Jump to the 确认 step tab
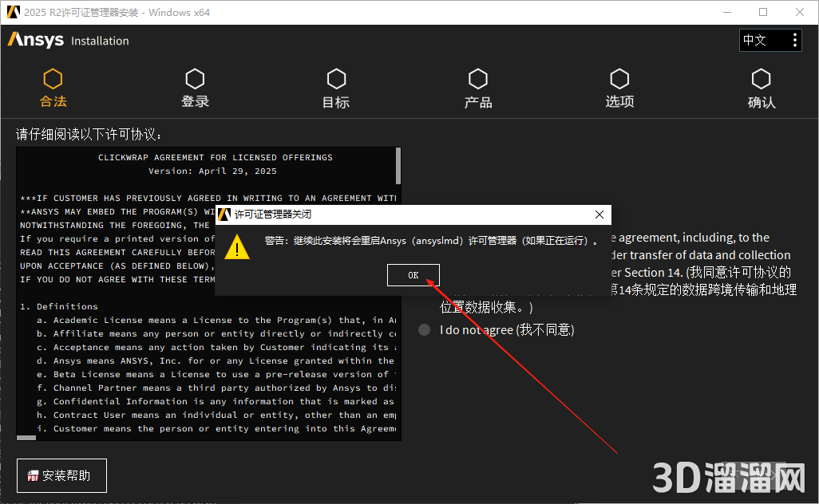 (761, 89)
